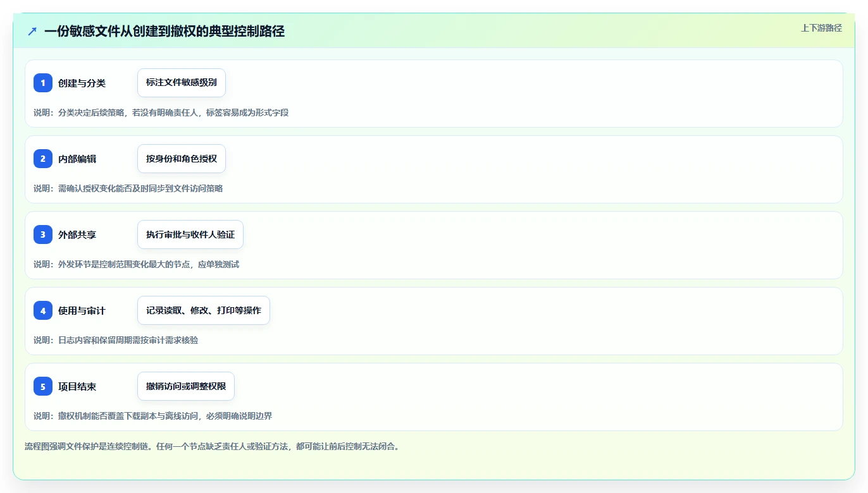Viewport: 868px width, 493px height.
Task: Click the 记录读取、修改、打印等操作 chip
Action: click(204, 310)
